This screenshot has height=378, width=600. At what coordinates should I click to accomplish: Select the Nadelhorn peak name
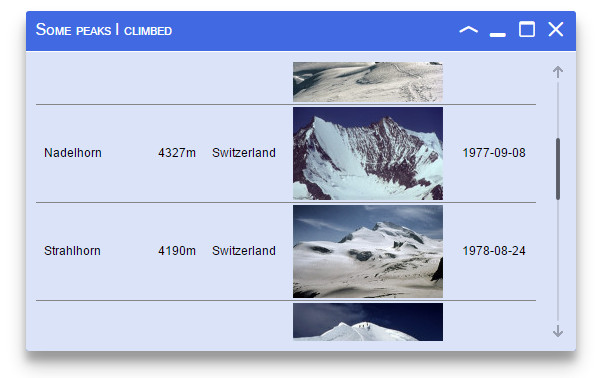[x=73, y=153]
